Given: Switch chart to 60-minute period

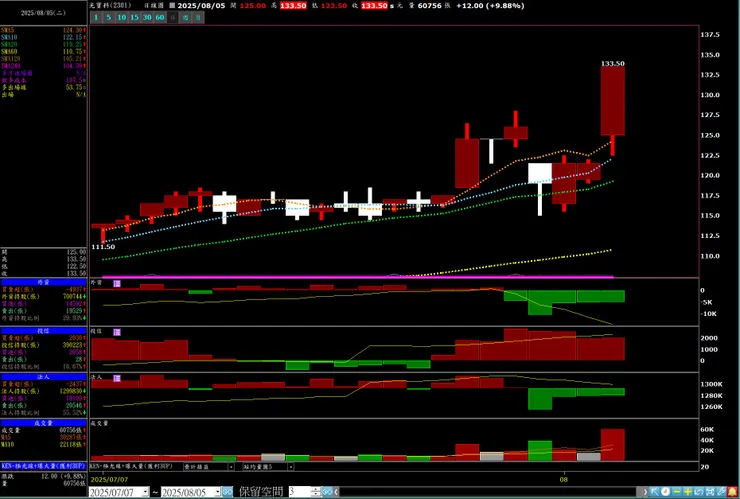Looking at the screenshot, I should (x=160, y=17).
